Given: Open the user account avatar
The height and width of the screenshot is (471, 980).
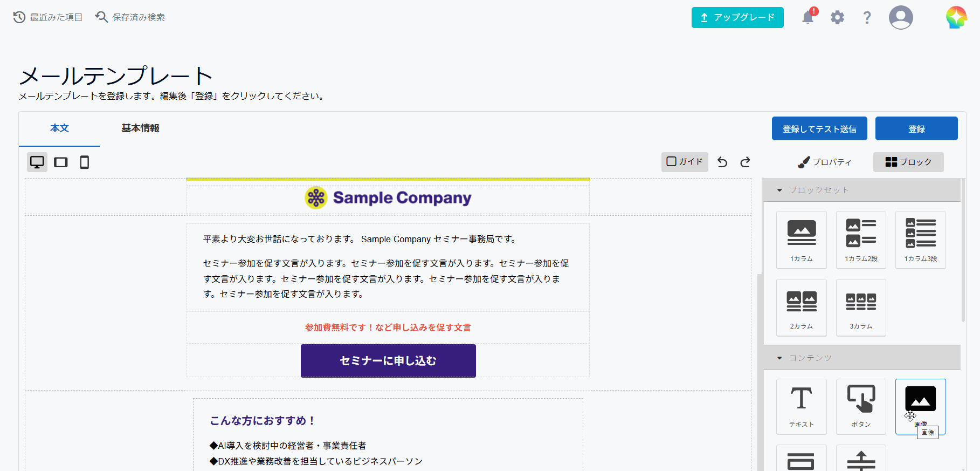Looking at the screenshot, I should tap(901, 17).
